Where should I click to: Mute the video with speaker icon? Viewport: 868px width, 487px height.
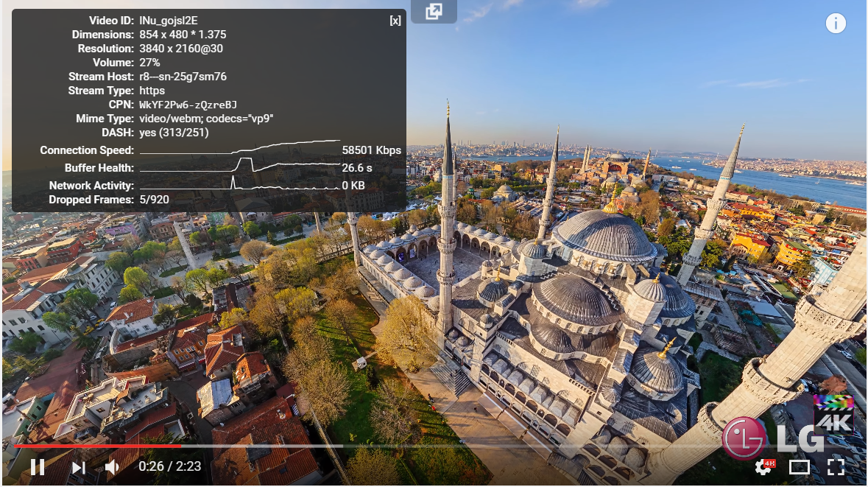[x=112, y=467]
